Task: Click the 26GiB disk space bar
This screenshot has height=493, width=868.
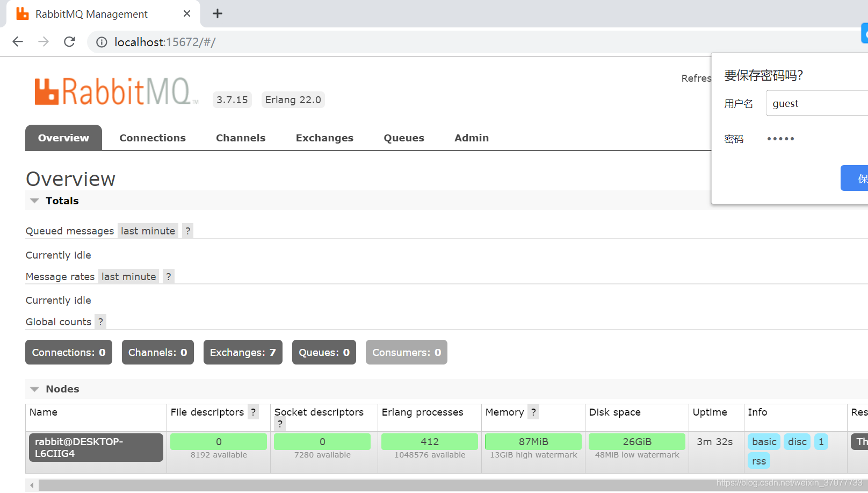Action: point(637,441)
